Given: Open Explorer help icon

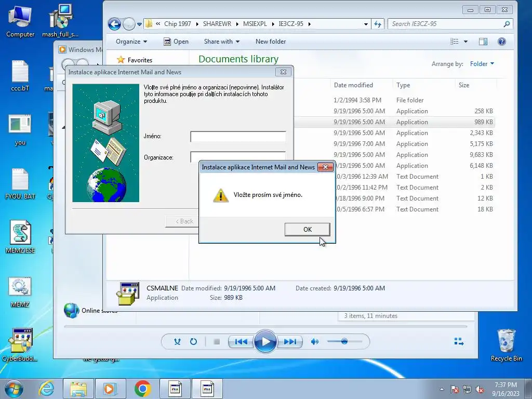Looking at the screenshot, I should click(502, 42).
